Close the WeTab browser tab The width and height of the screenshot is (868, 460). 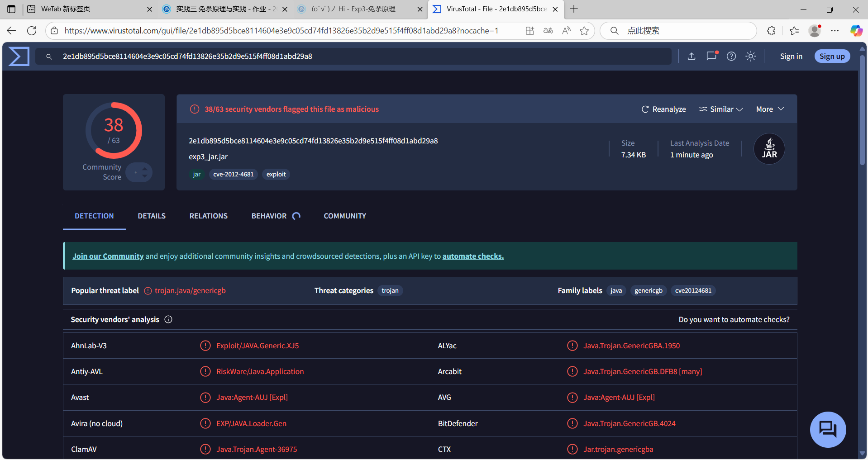click(149, 9)
